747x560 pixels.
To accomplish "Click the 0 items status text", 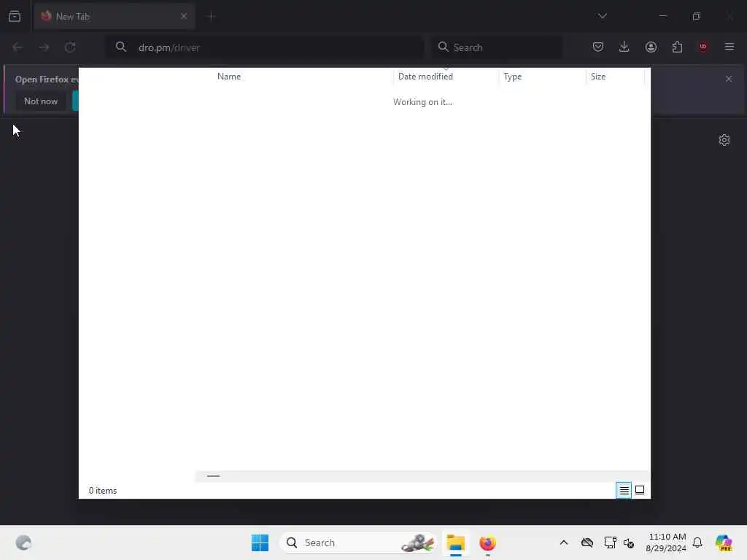I will point(102,491).
